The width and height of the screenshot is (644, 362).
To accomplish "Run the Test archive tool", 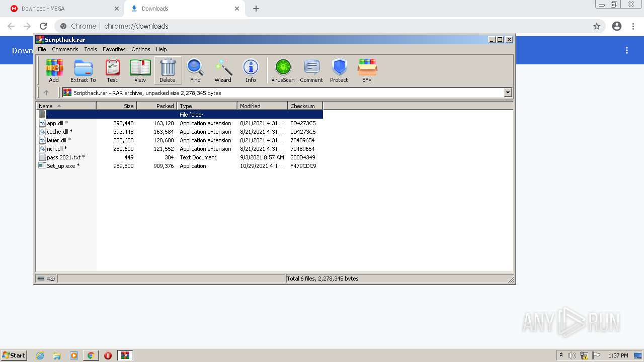I will click(112, 70).
